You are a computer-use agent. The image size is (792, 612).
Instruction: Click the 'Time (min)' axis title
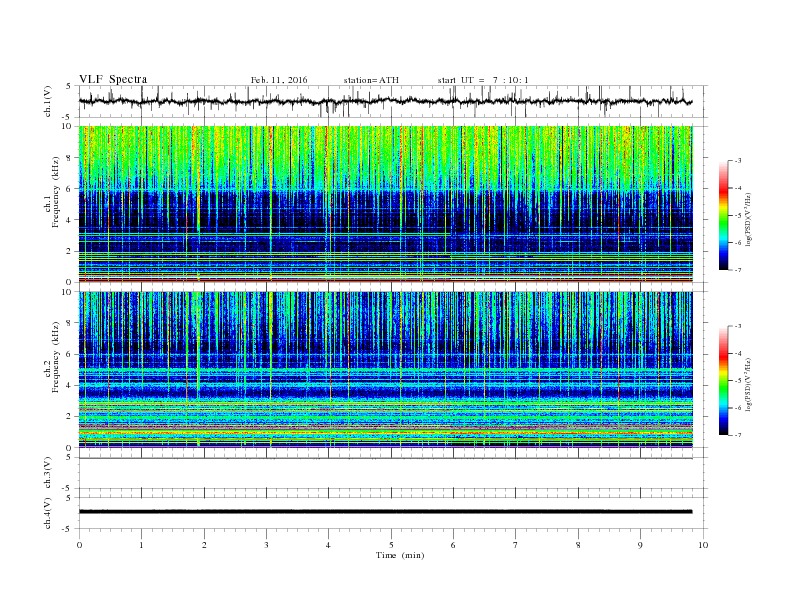pyautogui.click(x=400, y=555)
